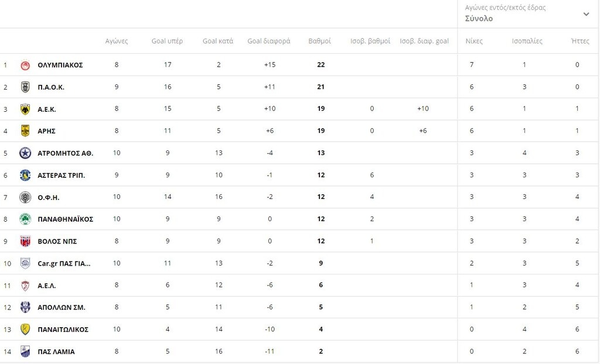Click the Car.gr ΠΑΣ ΓΙΑ... team name
The height and width of the screenshot is (364, 600).
pyautogui.click(x=64, y=263)
